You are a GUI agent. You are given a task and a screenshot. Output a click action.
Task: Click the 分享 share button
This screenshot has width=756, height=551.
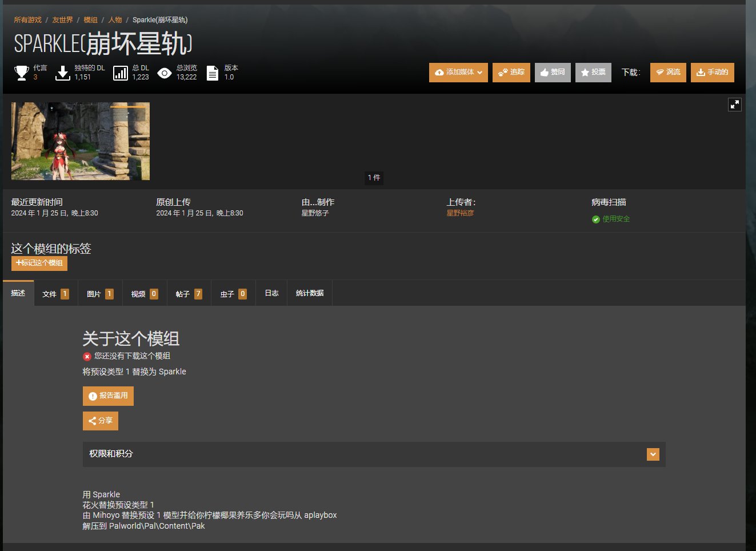pos(101,421)
